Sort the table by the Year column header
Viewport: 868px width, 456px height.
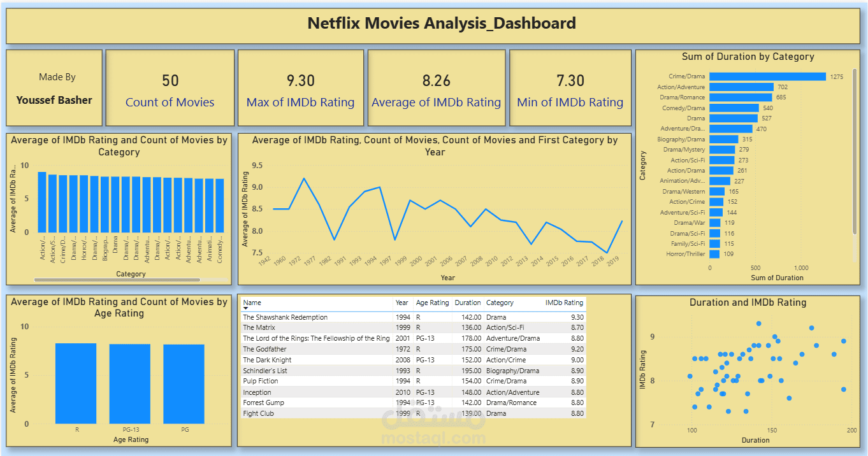(401, 303)
